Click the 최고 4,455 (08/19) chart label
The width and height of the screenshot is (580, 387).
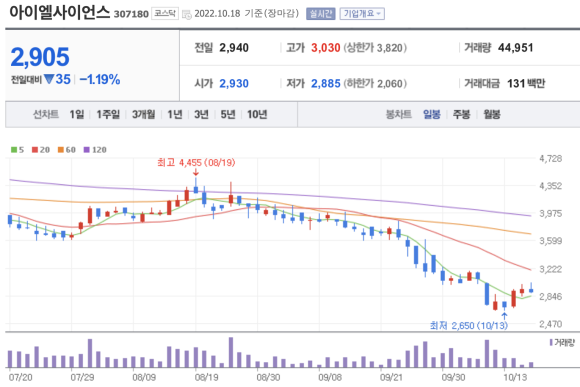pos(196,162)
